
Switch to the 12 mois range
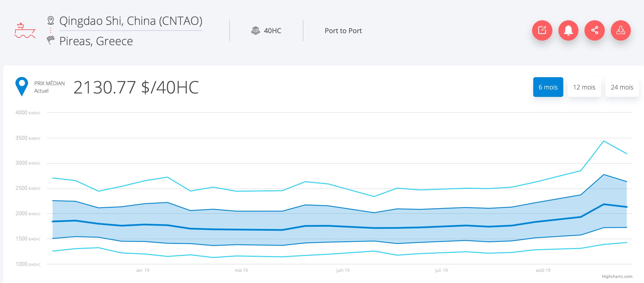[584, 87]
